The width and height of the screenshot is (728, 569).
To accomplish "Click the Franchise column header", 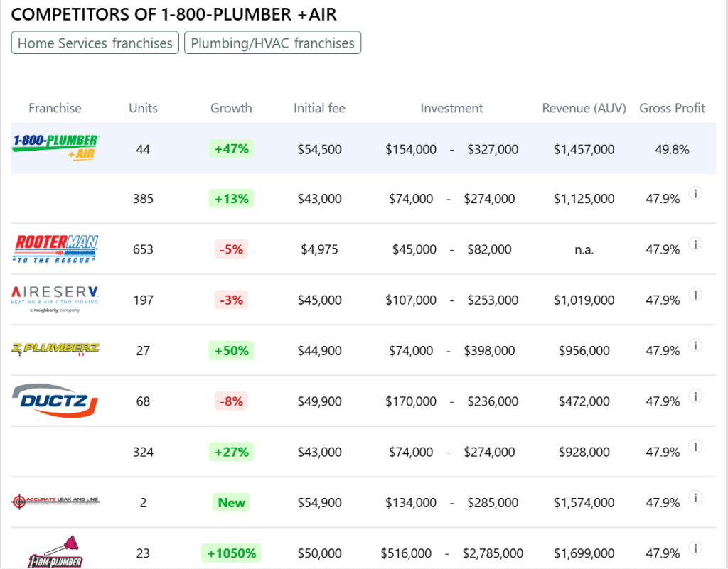I will click(55, 108).
